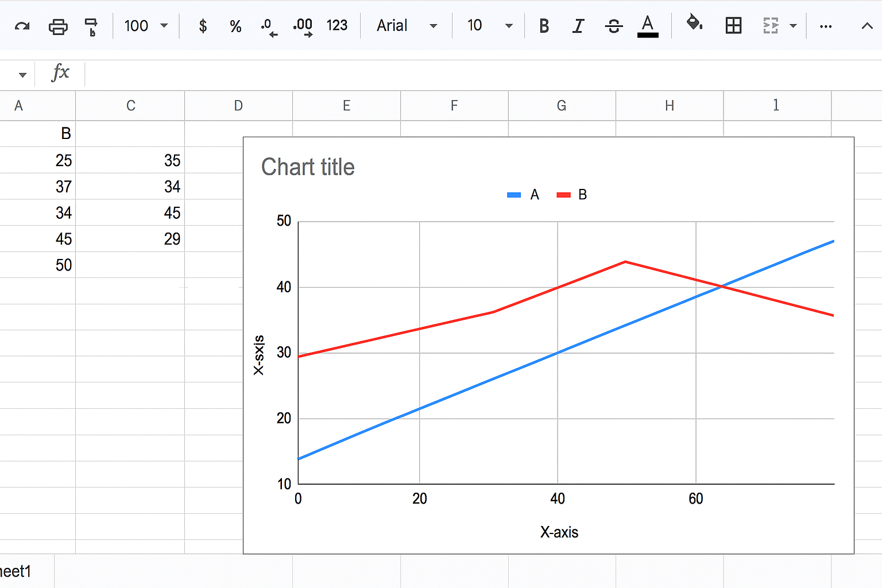The width and height of the screenshot is (882, 588).
Task: Select column G header
Action: [x=562, y=106]
